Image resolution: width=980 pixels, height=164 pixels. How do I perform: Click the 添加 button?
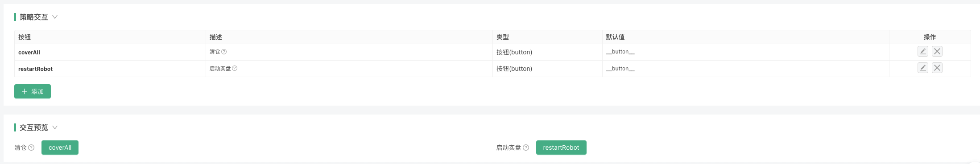click(x=33, y=91)
